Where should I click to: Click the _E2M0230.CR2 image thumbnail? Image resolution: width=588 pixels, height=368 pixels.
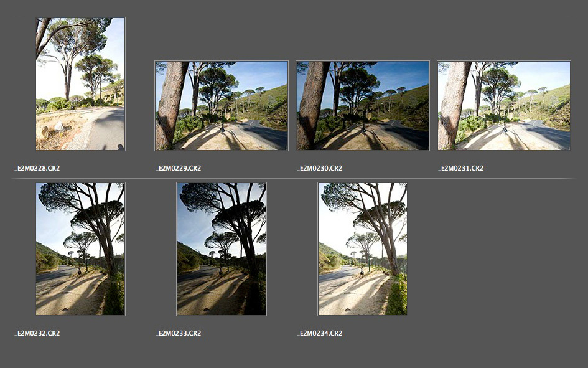[363, 106]
